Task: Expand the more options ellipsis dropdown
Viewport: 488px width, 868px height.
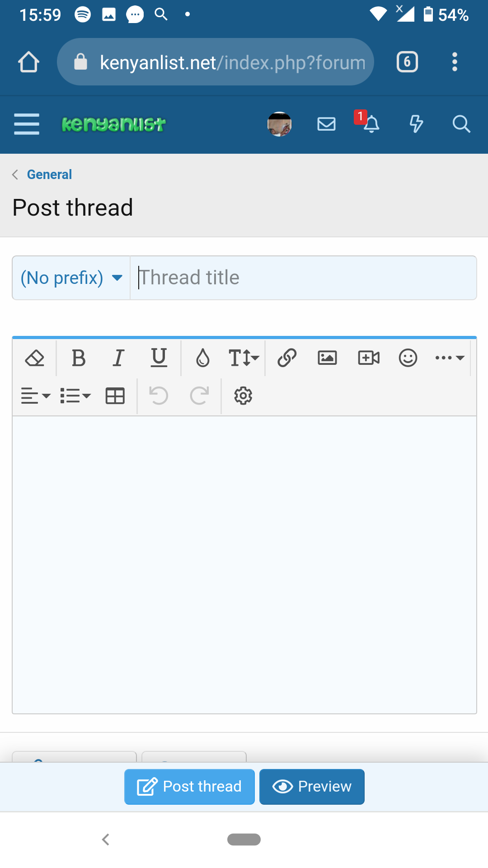Action: [450, 358]
